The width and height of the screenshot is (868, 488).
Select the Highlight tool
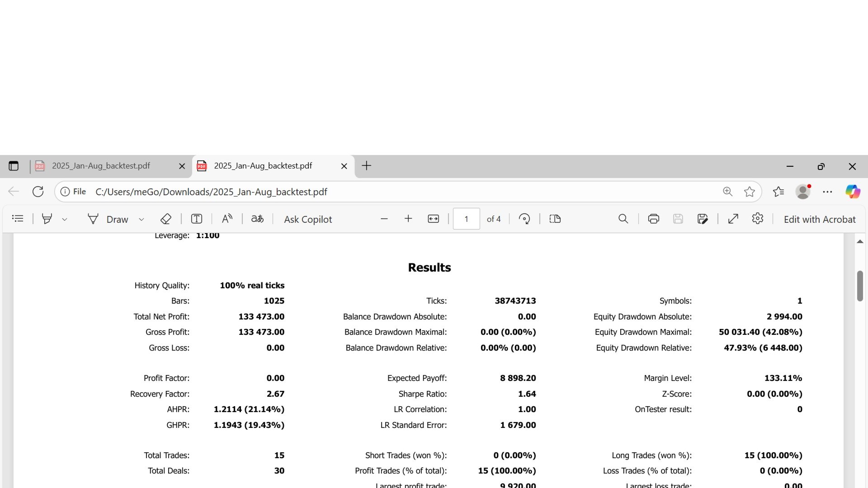[47, 219]
